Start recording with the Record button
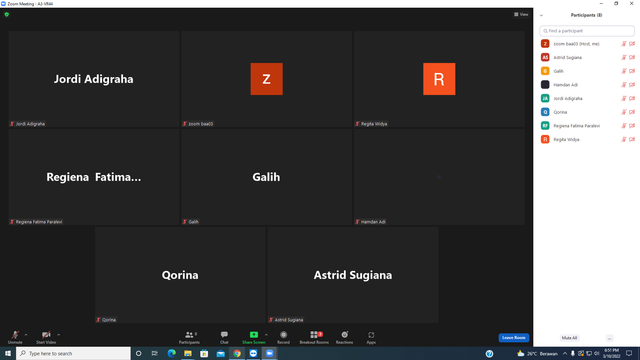Viewport: 640px width, 360px height. point(283,337)
